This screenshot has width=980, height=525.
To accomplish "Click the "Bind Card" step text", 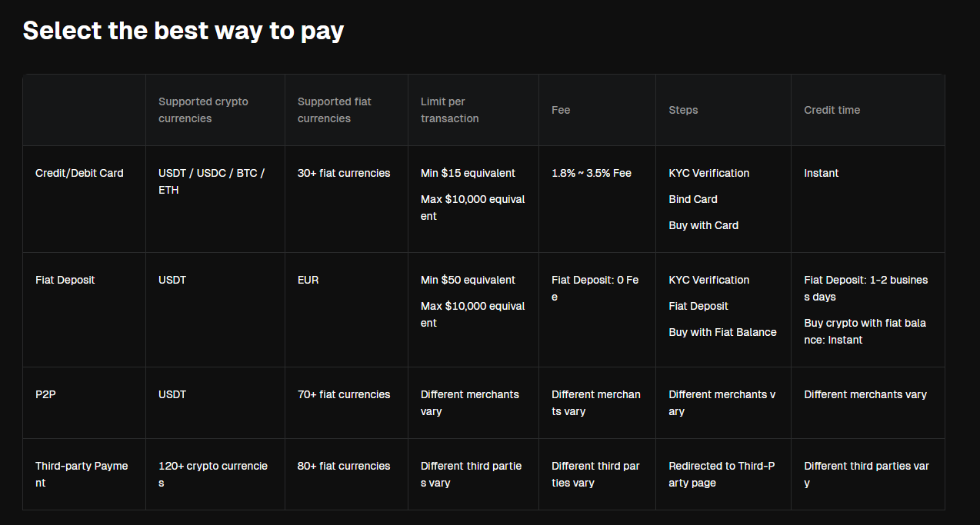I will click(693, 199).
